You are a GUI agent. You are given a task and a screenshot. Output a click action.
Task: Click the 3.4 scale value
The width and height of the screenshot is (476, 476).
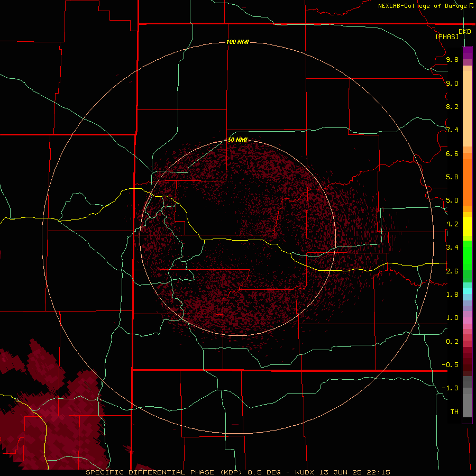click(x=452, y=248)
